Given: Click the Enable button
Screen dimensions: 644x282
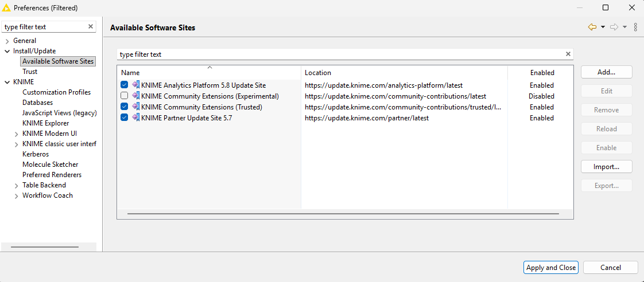Looking at the screenshot, I should click(x=606, y=147).
